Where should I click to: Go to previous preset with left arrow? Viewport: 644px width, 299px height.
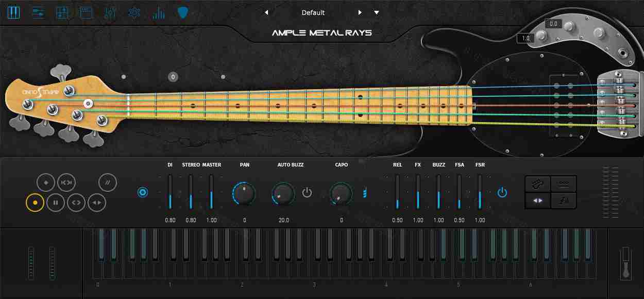[266, 12]
